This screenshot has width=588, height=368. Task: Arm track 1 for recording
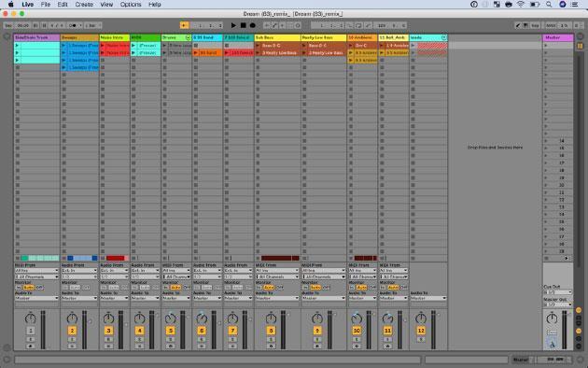click(31, 346)
